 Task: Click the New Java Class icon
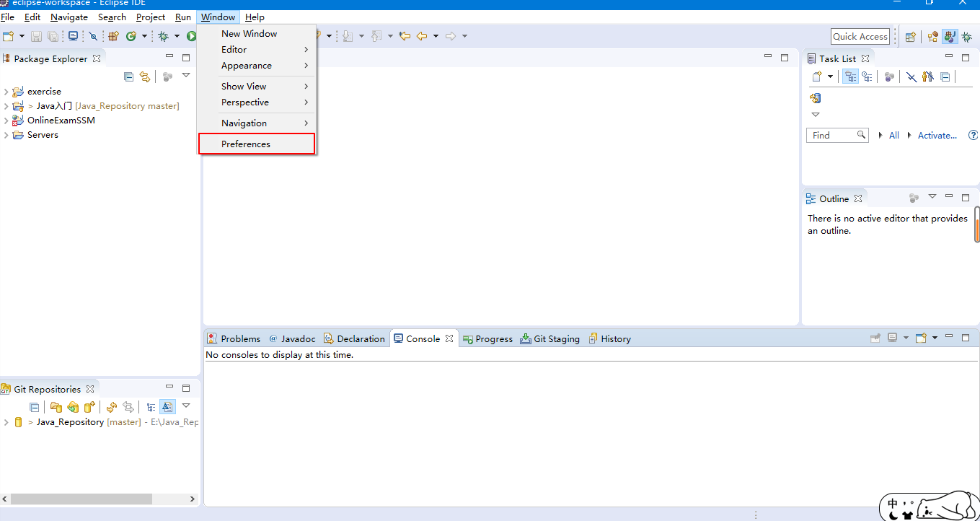131,36
